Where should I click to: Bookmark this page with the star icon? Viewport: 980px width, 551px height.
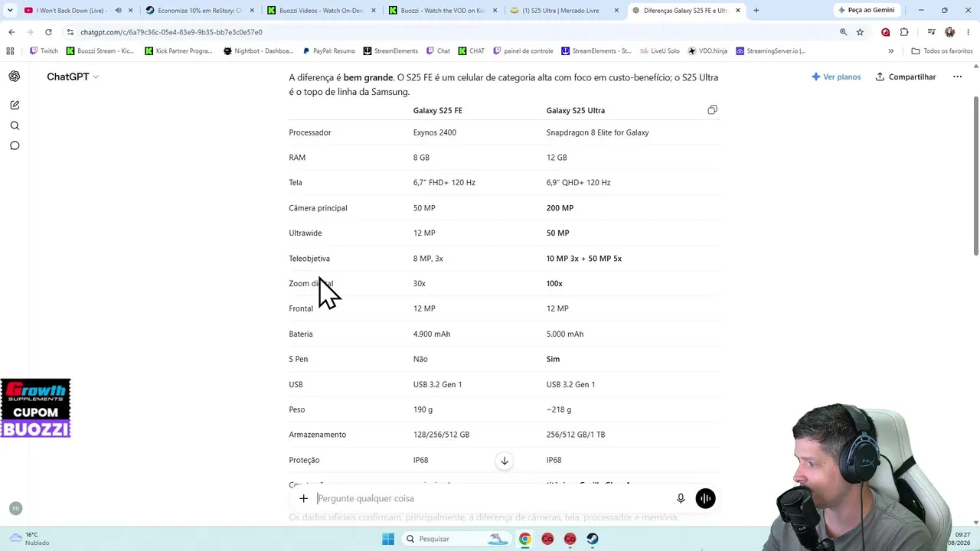click(860, 32)
